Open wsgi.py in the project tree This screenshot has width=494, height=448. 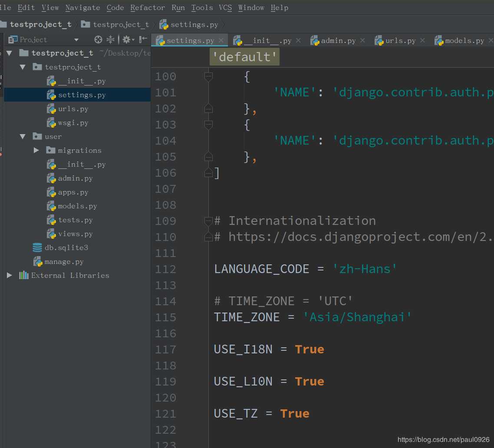point(73,123)
